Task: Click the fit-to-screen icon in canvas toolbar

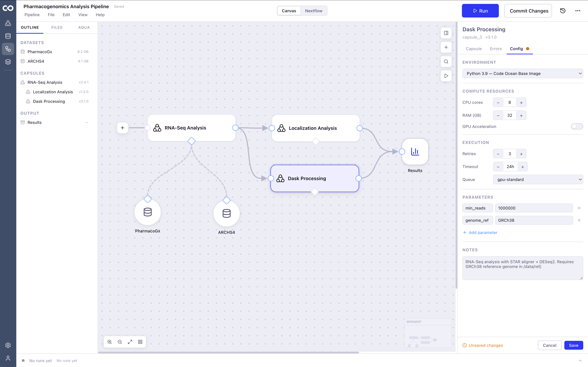Action: (x=130, y=342)
